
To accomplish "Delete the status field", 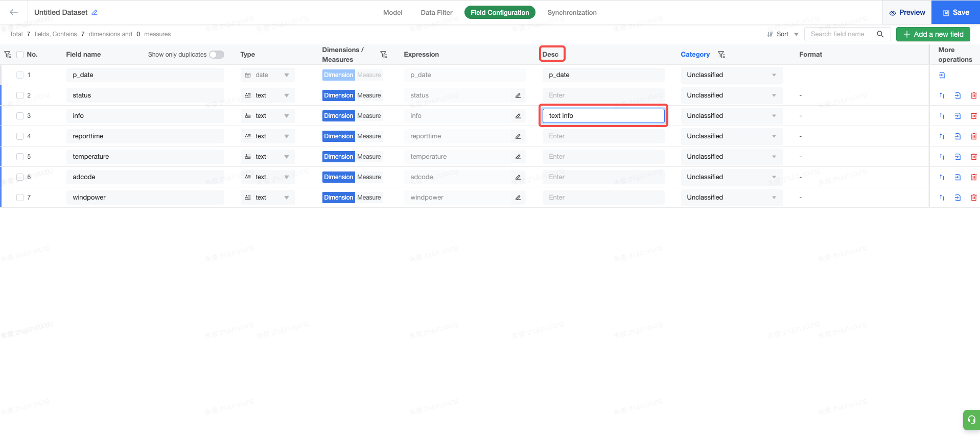I will point(973,95).
